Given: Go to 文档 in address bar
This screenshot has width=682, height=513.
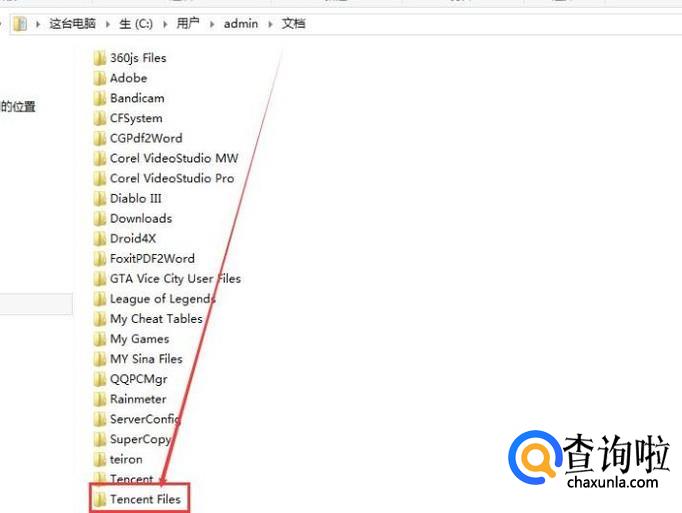Looking at the screenshot, I should pyautogui.click(x=293, y=23).
